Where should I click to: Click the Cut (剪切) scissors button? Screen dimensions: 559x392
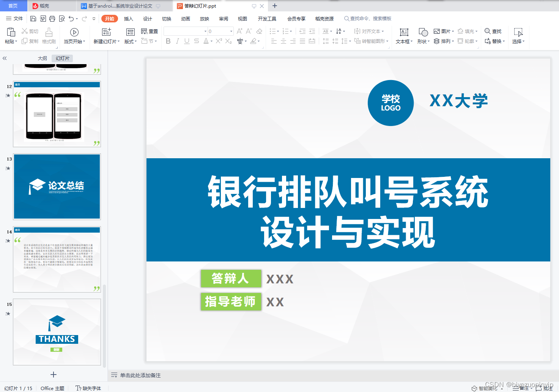(30, 31)
